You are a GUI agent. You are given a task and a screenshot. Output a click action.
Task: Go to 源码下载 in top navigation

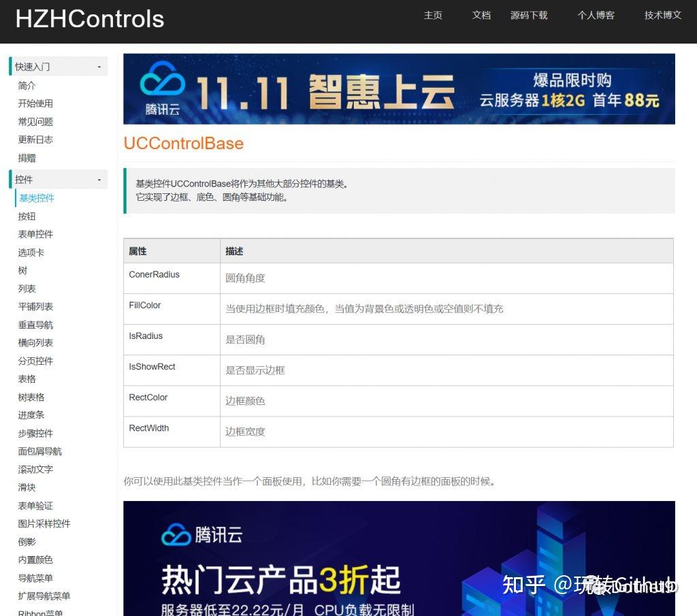529,16
